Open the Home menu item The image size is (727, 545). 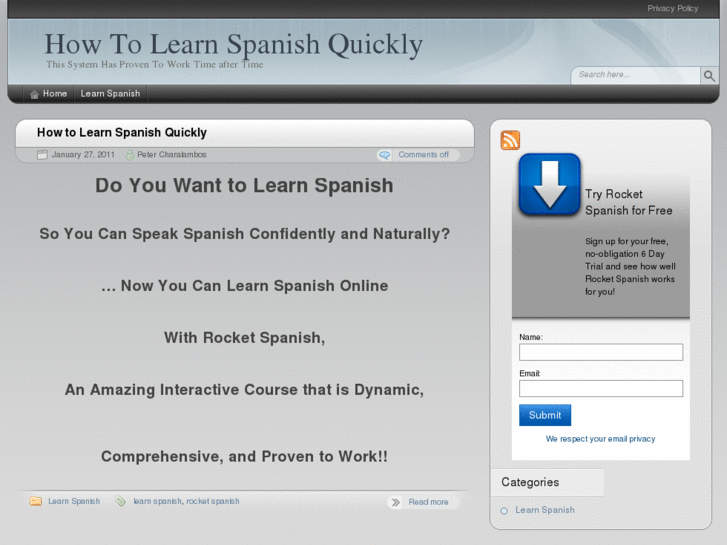coord(48,94)
